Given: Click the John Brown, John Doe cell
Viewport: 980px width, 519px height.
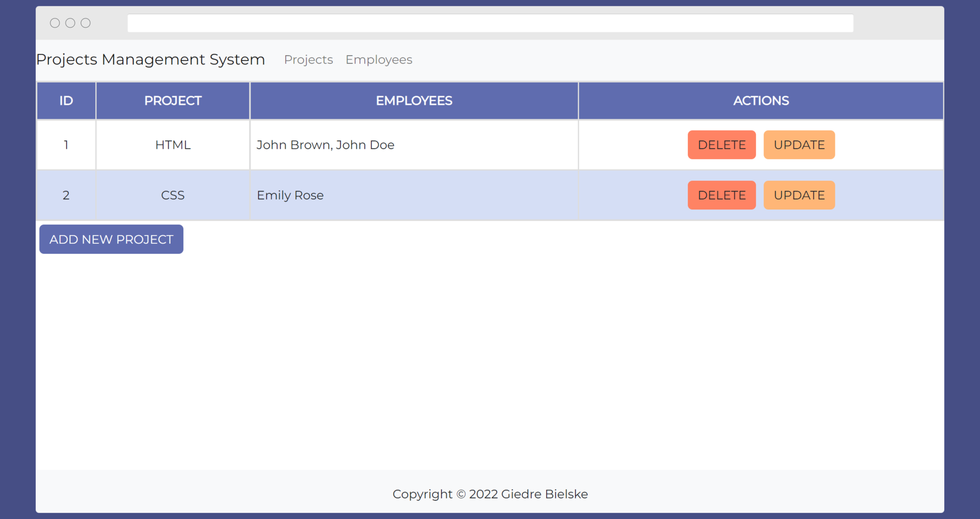Looking at the screenshot, I should [325, 145].
